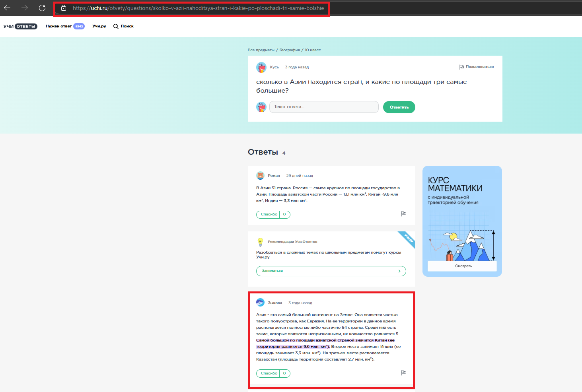This screenshot has width=582, height=392.
Task: Report the question via Пожаловаться
Action: 477,67
